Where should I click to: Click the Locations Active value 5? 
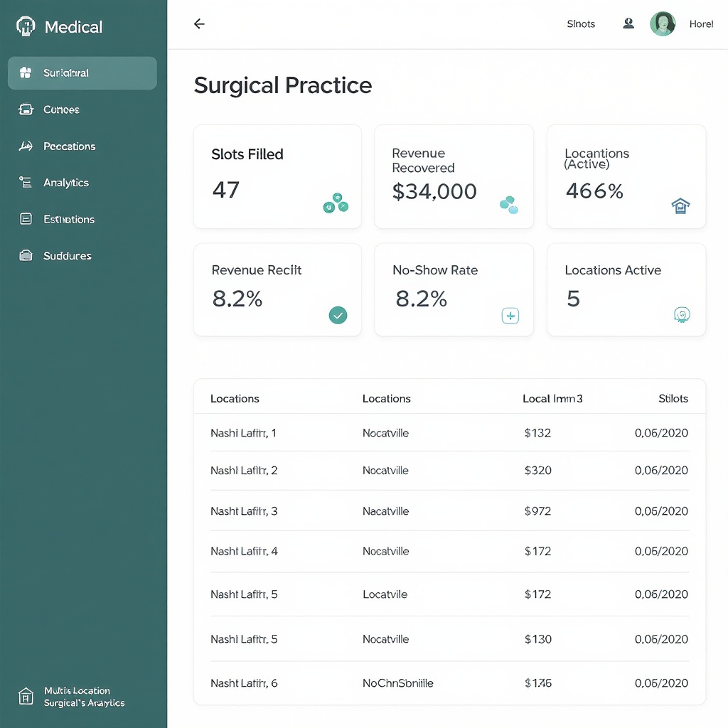574,299
